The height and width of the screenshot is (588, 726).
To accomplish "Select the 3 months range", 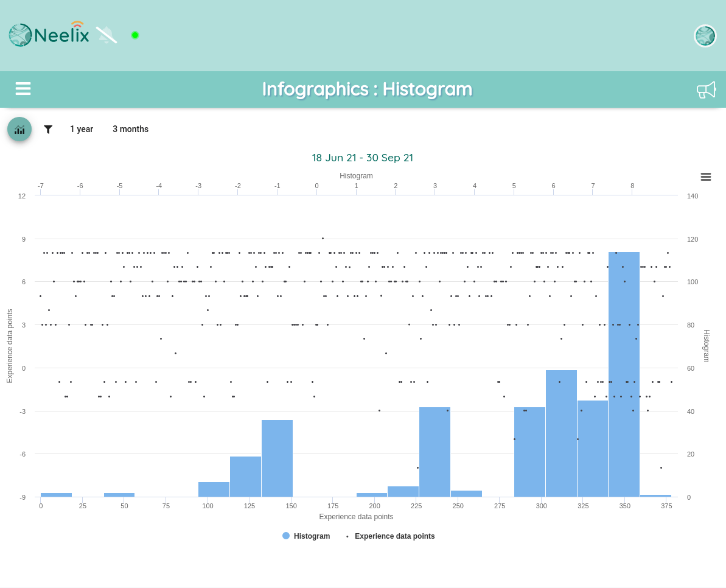I will [131, 129].
